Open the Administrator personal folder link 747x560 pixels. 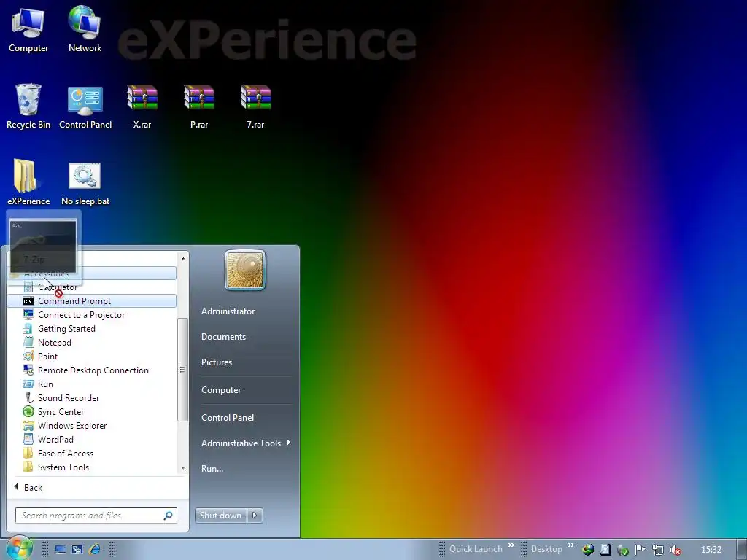click(x=228, y=311)
